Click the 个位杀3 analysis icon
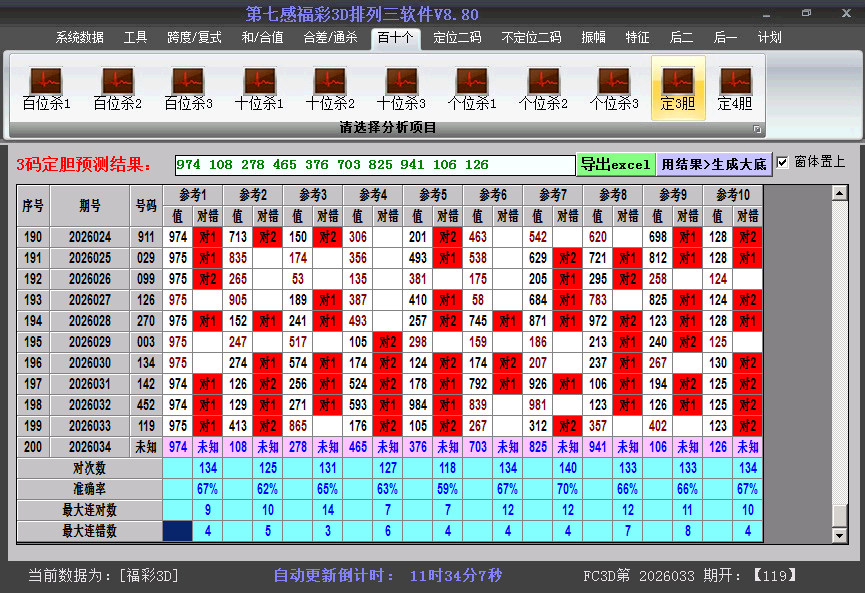865x593 pixels. point(614,88)
